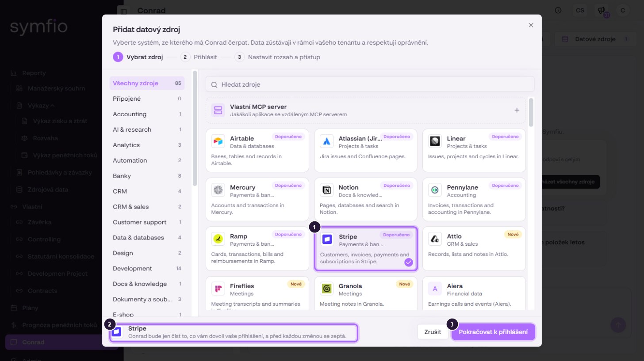Image resolution: width=644 pixels, height=361 pixels.
Task: Toggle the sidebar panel icon beside Conrad title
Action: [123, 11]
